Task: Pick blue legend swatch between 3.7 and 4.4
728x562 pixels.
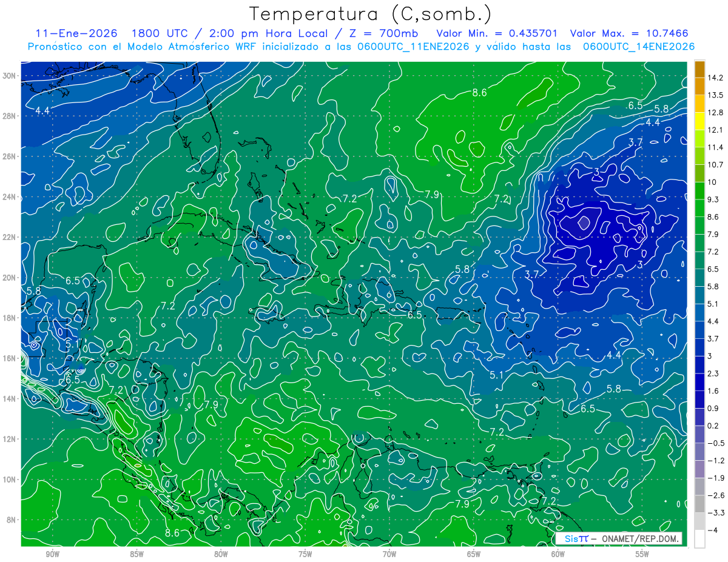Action: (x=699, y=329)
